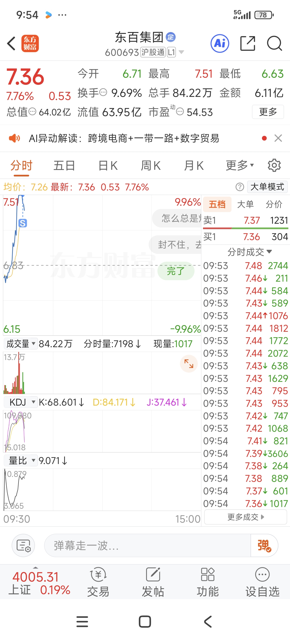Viewport: 290px width, 644px height.
Task: Open KDJ indicator dropdown
Action: coord(20,402)
